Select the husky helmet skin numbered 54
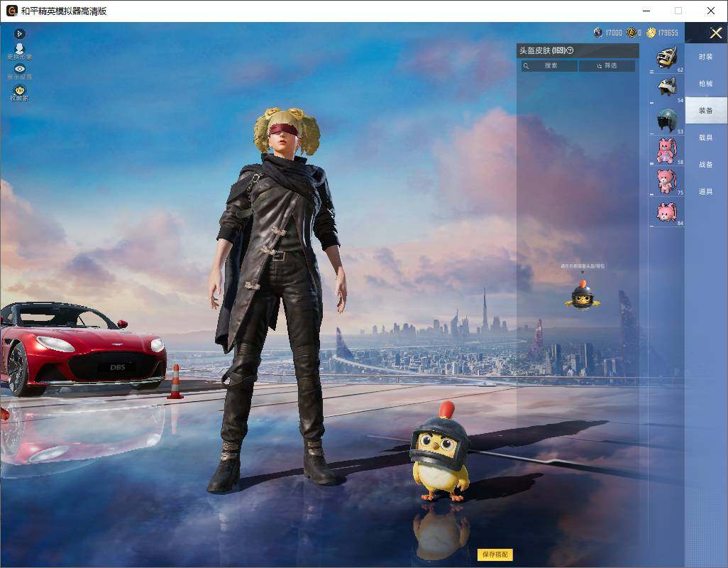 [667, 88]
